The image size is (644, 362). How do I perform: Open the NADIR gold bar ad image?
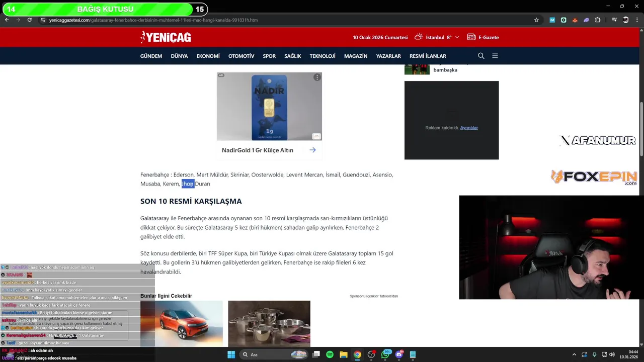pyautogui.click(x=269, y=107)
